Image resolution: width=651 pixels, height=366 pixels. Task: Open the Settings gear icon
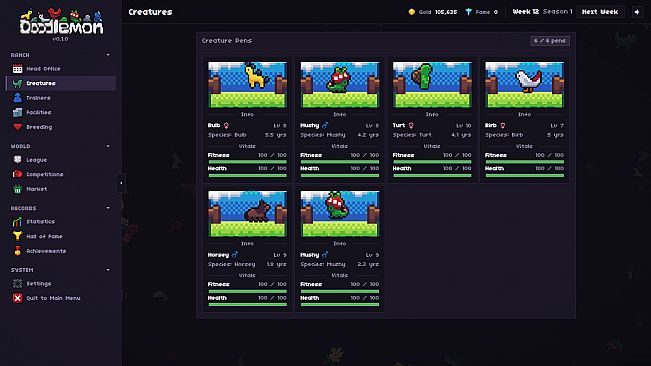[x=17, y=284]
